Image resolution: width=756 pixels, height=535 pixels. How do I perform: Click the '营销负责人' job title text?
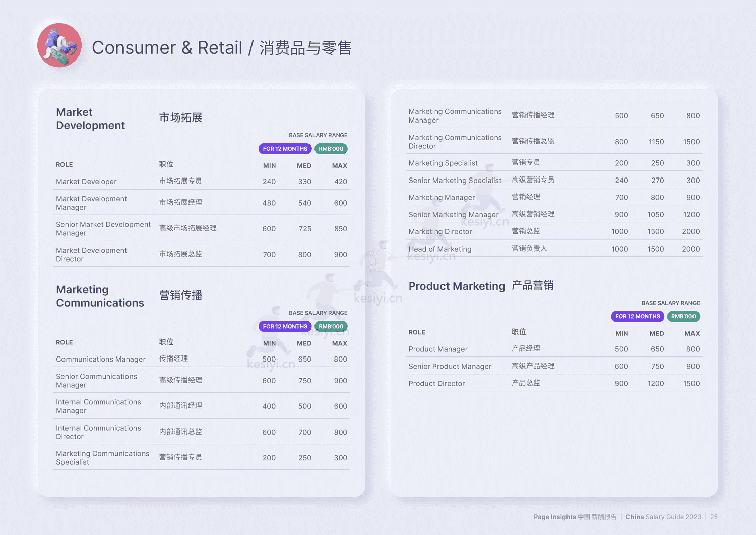pyautogui.click(x=529, y=248)
